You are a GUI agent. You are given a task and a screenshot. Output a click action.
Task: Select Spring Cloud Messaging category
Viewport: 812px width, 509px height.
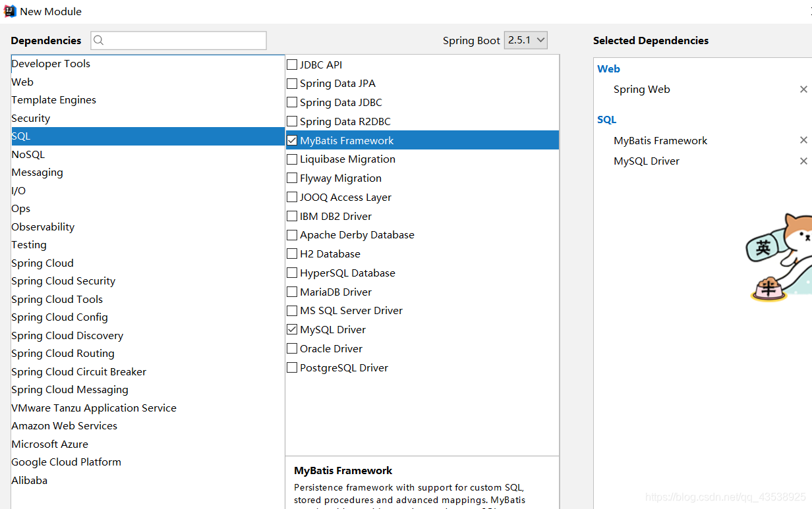(x=148, y=390)
